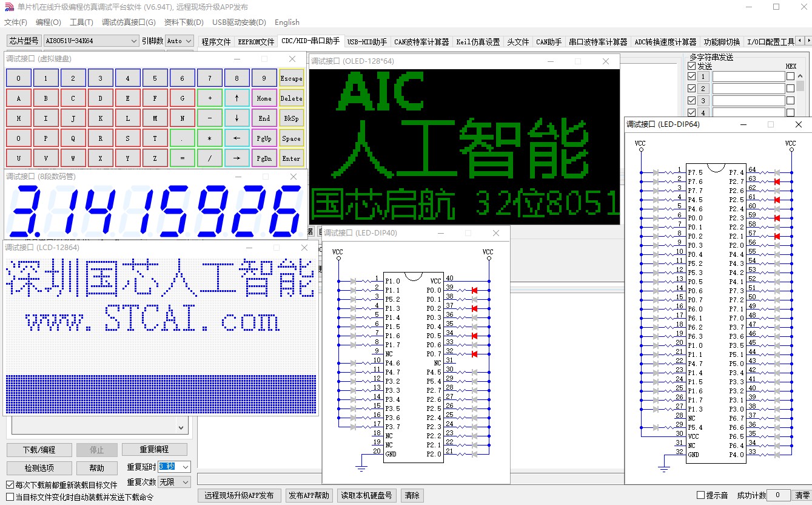Open the 引脚数 Auto dropdown

[x=179, y=41]
